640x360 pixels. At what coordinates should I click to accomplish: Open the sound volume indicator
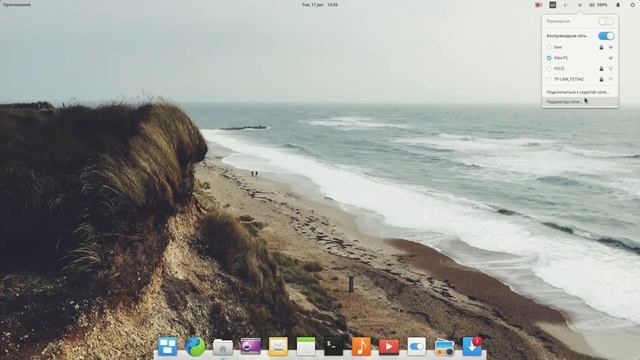point(566,5)
